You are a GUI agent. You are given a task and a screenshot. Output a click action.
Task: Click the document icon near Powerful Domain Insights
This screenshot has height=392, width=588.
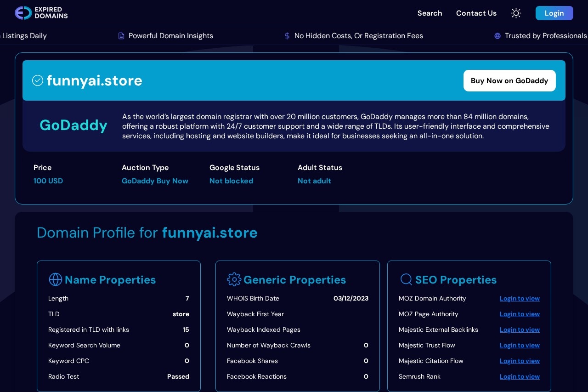coord(121,35)
